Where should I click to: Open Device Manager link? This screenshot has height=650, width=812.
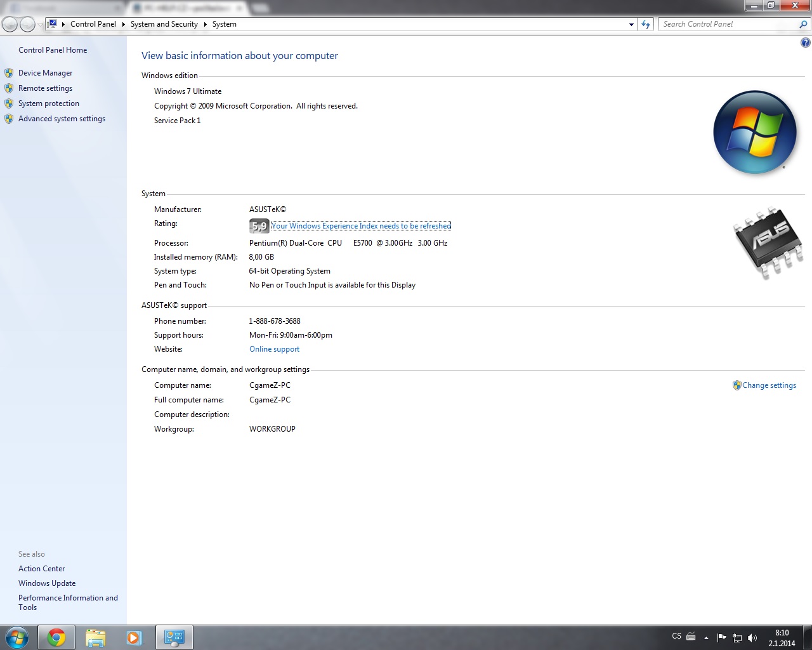point(45,73)
